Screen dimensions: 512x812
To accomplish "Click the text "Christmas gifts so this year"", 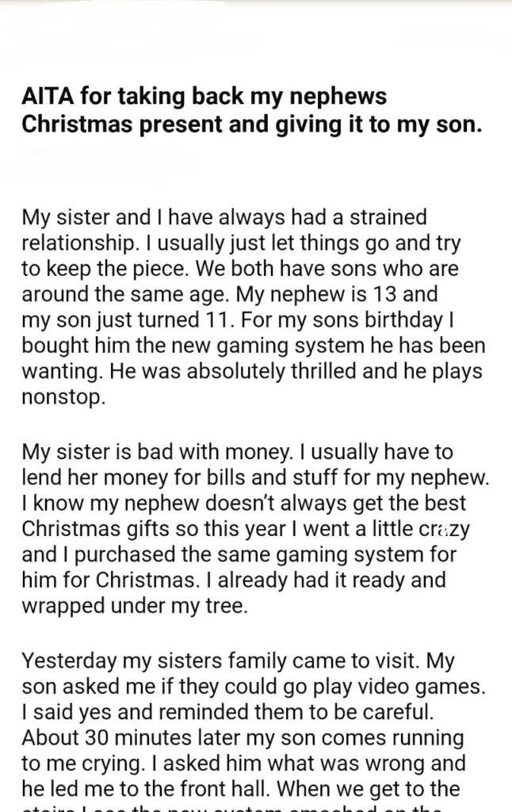I will pos(154,529).
